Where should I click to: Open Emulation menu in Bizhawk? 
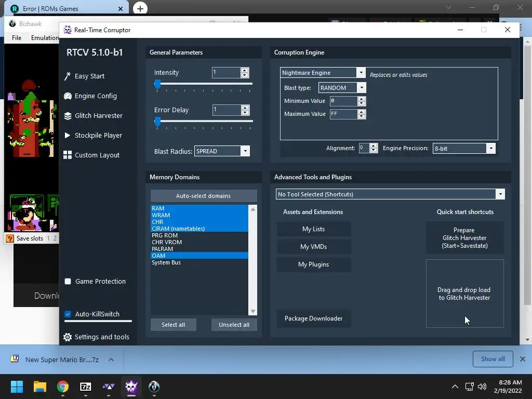pos(45,37)
